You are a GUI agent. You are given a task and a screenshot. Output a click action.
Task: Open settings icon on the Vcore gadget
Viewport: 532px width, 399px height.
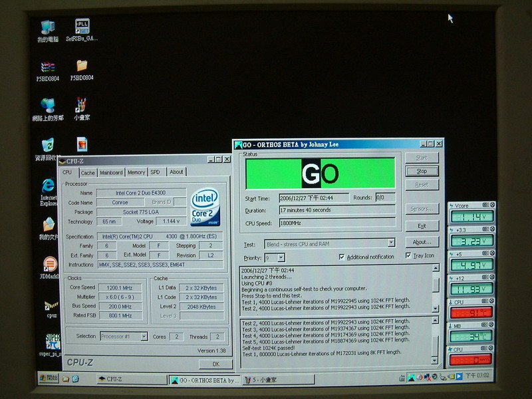pos(486,205)
